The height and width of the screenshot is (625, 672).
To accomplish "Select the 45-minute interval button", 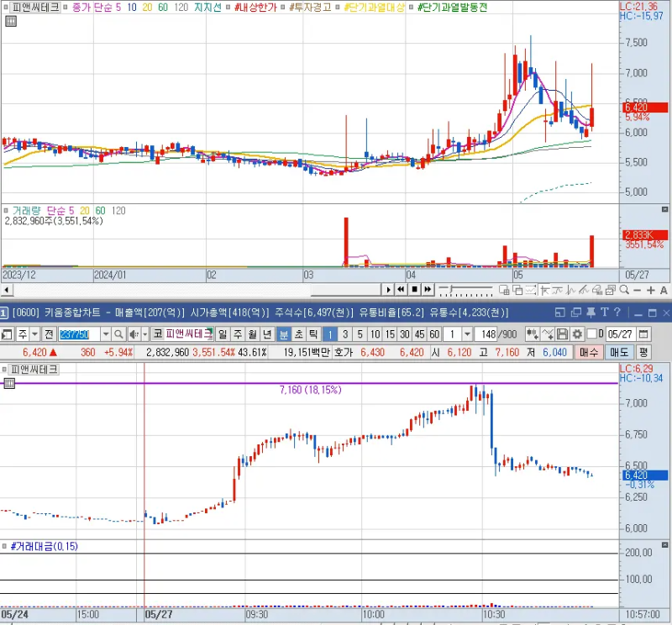I will (x=419, y=334).
